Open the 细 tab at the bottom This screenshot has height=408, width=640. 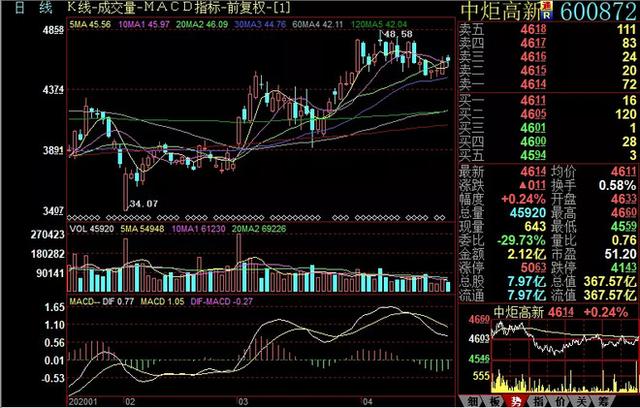(472, 401)
